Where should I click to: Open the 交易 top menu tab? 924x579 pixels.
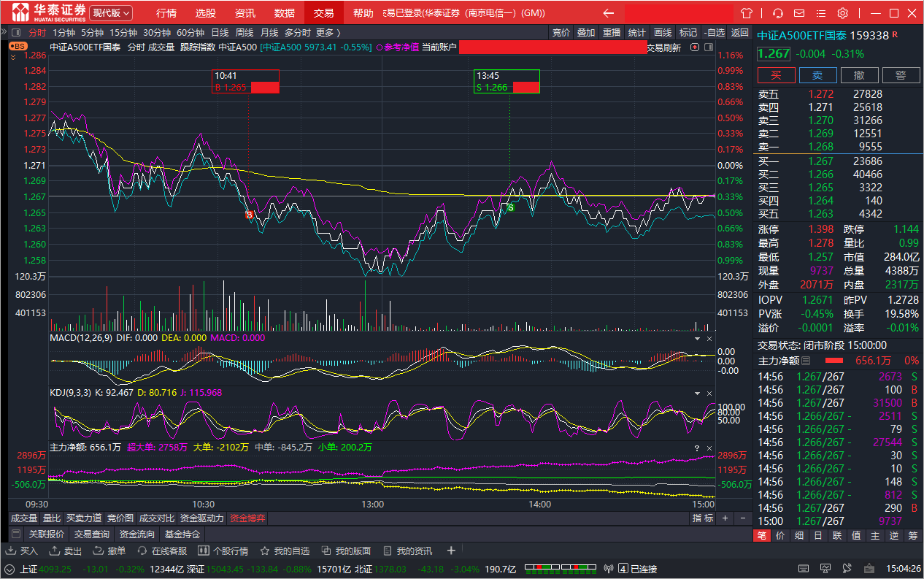click(323, 13)
